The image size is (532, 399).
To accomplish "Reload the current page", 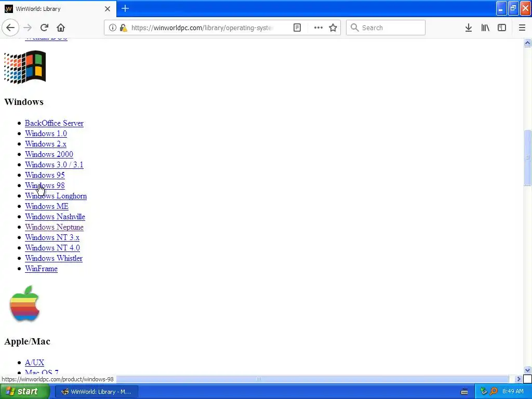I will tap(44, 28).
